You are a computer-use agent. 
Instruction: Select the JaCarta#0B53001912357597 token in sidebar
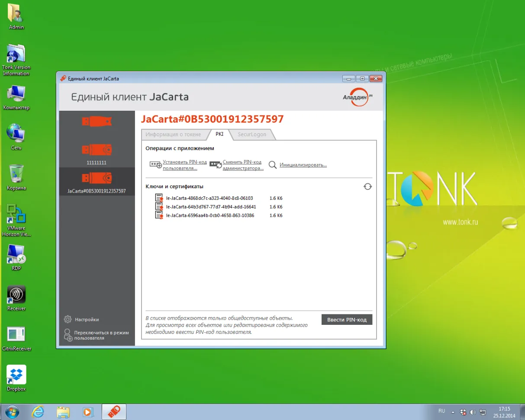coord(97,182)
